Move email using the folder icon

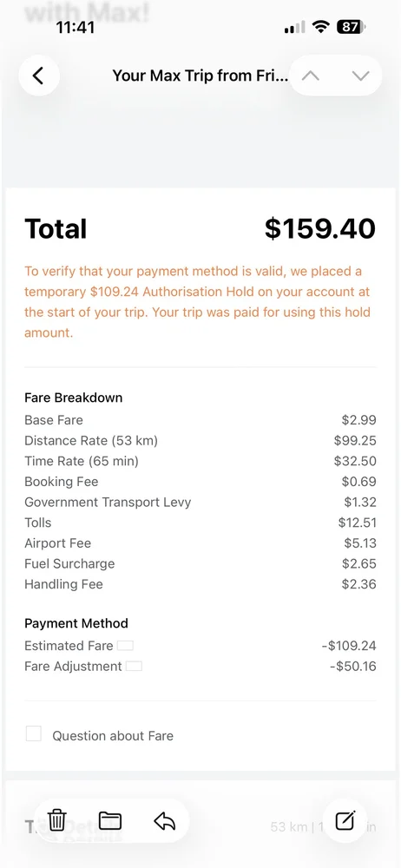click(x=109, y=820)
